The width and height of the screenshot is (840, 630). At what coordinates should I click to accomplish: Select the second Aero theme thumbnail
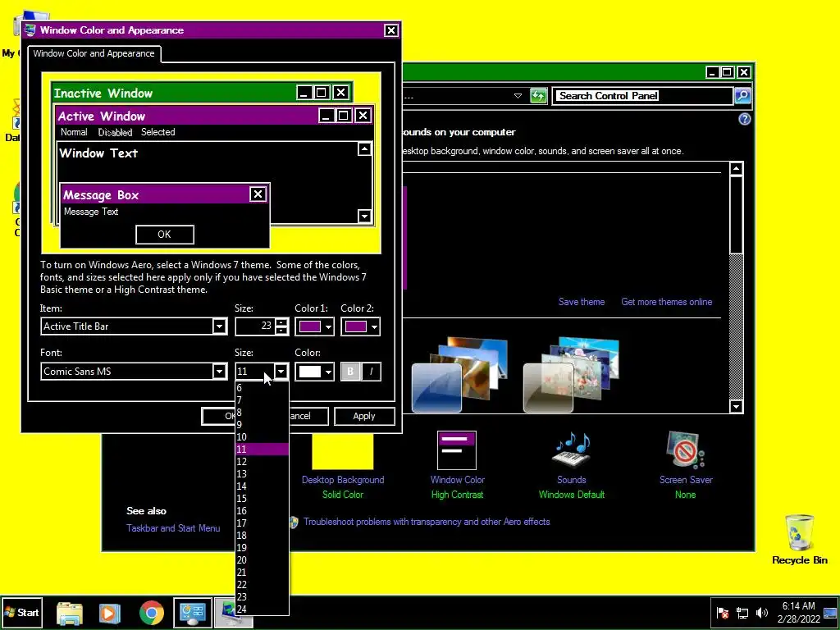[571, 375]
